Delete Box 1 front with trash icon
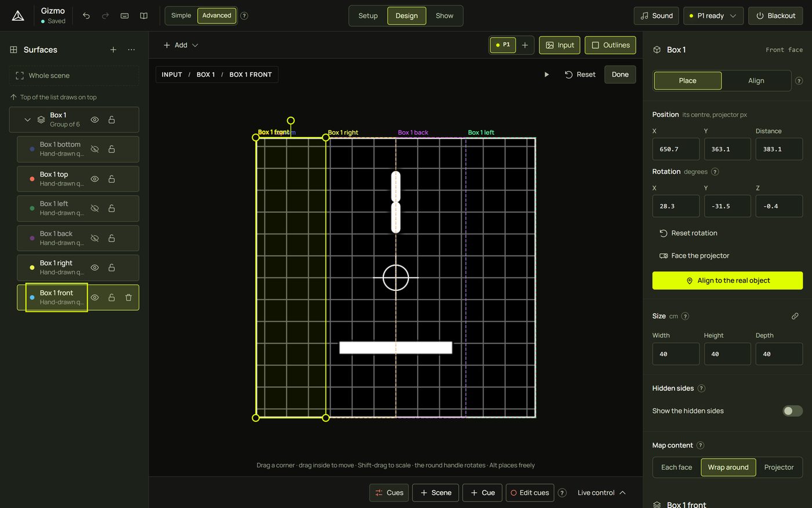 tap(129, 297)
